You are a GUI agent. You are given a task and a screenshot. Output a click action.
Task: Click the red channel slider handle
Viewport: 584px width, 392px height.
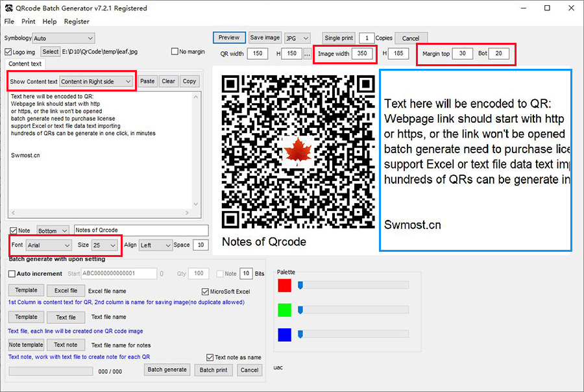click(x=300, y=286)
